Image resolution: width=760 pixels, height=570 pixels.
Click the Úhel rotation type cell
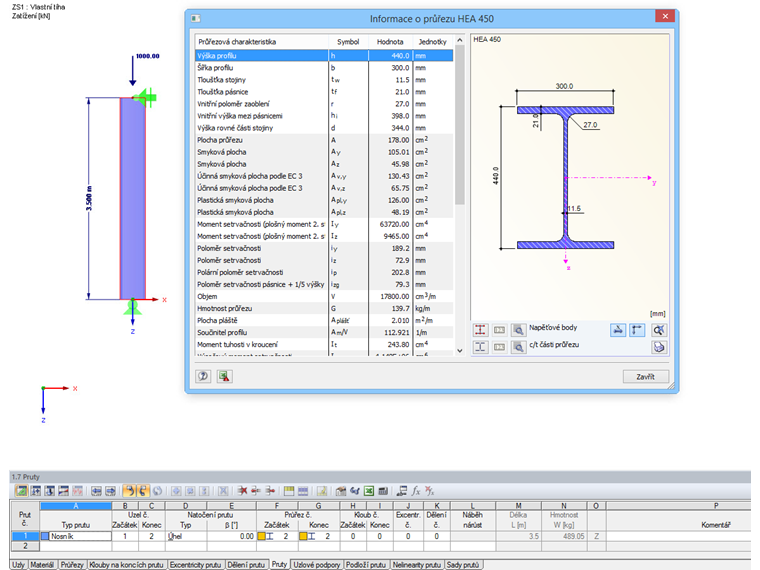[186, 536]
